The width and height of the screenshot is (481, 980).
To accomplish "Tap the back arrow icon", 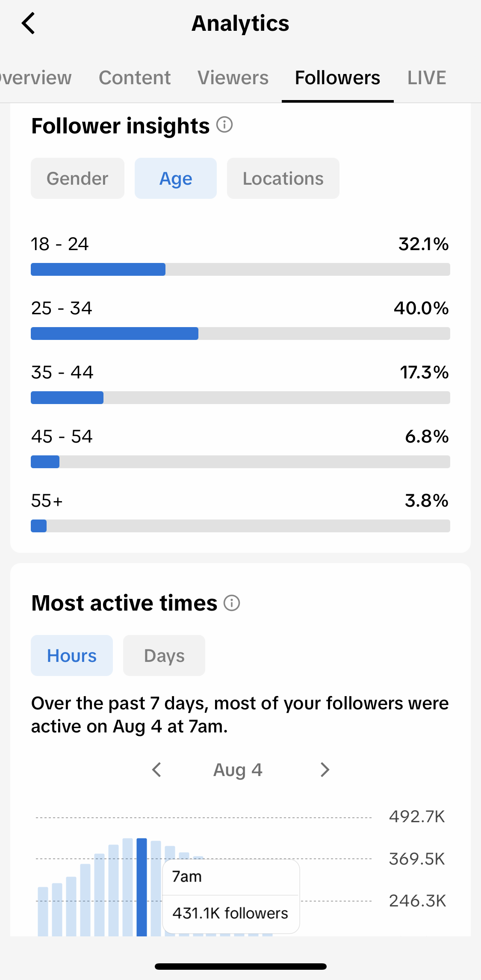I will click(28, 23).
